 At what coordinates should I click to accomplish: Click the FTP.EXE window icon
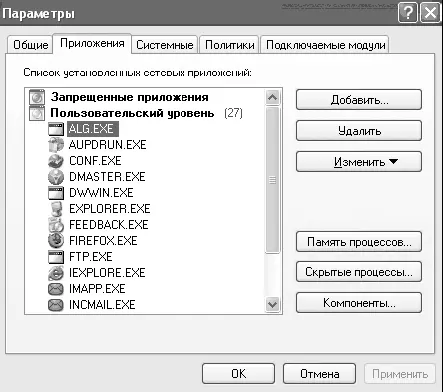pos(56,257)
